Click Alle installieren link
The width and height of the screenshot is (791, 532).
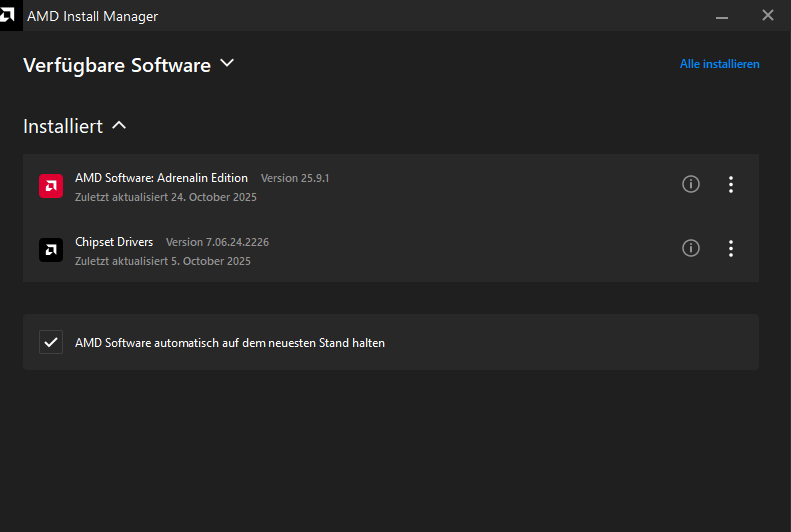tap(719, 64)
